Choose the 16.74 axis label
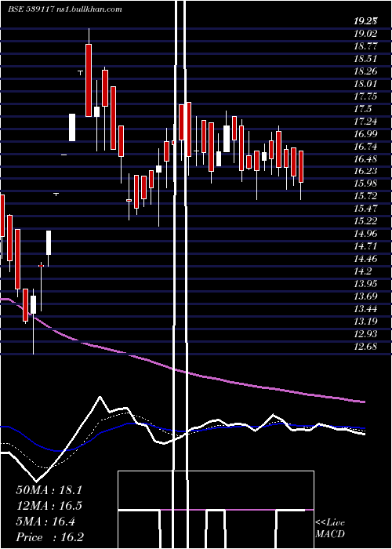 click(365, 147)
